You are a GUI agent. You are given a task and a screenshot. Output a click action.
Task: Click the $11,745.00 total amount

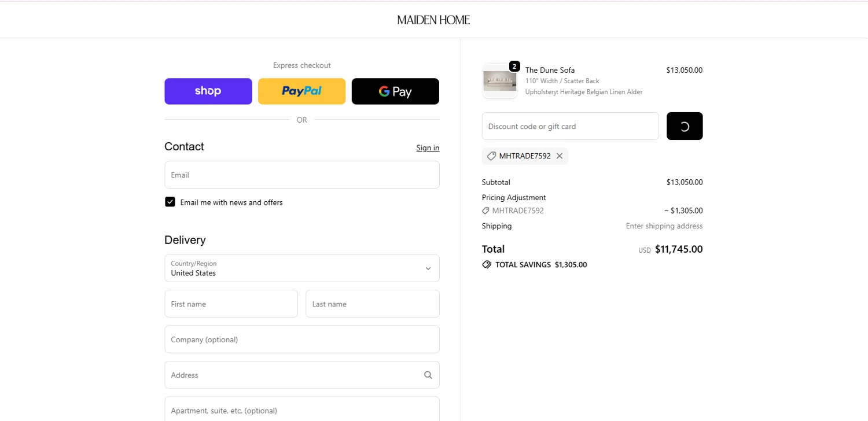tap(679, 249)
